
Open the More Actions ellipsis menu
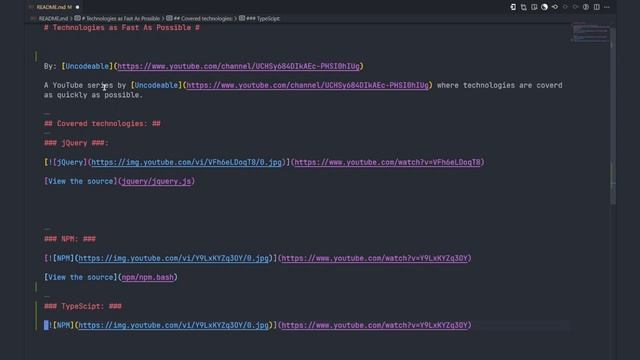(x=607, y=7)
